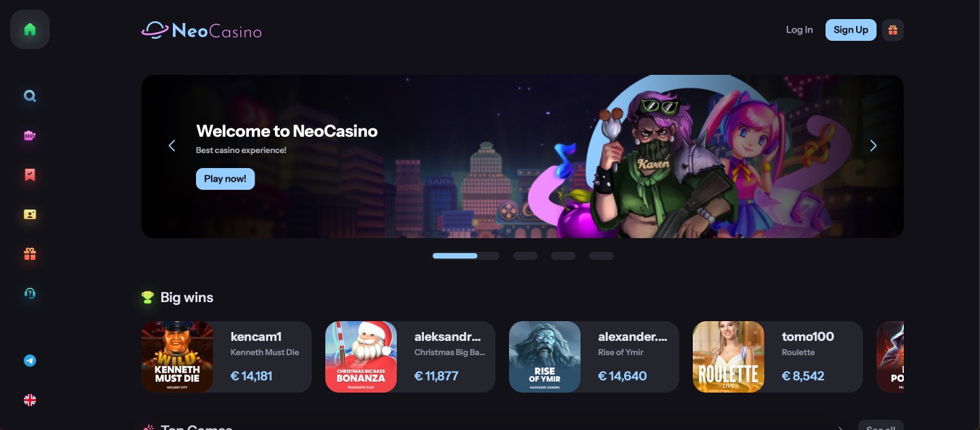Viewport: 980px width, 430px height.
Task: Go to the previous banner slide arrow
Action: click(x=172, y=146)
